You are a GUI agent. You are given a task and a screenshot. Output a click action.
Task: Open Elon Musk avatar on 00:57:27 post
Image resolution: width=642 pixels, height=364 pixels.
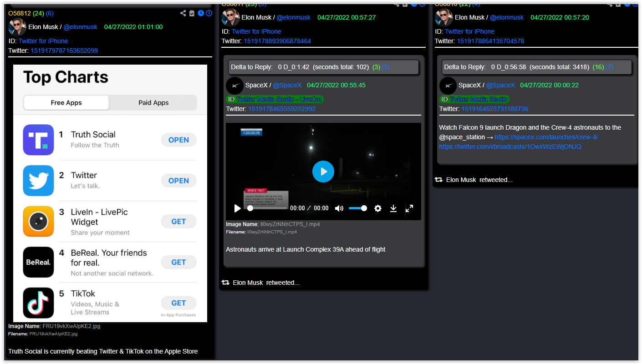coord(230,17)
